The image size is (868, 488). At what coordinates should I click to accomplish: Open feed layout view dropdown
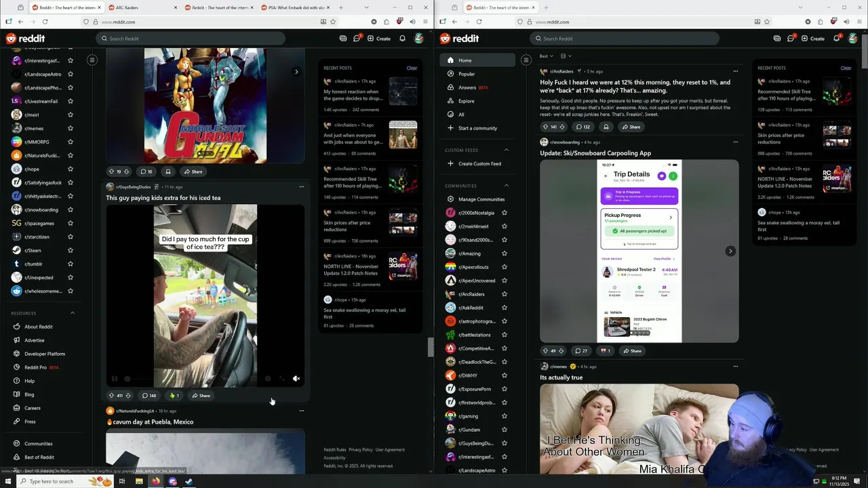tap(566, 56)
